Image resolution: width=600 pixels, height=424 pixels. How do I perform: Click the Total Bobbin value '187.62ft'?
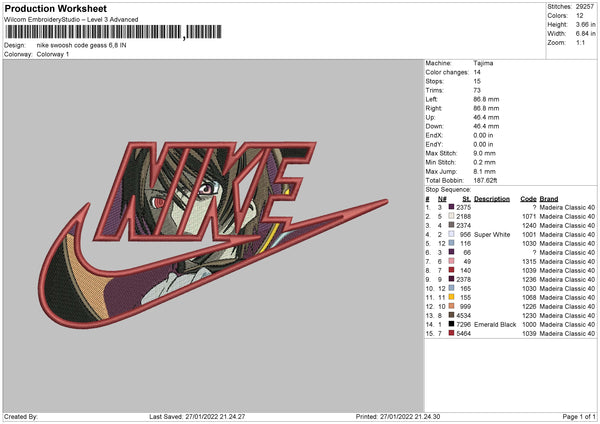tap(485, 180)
